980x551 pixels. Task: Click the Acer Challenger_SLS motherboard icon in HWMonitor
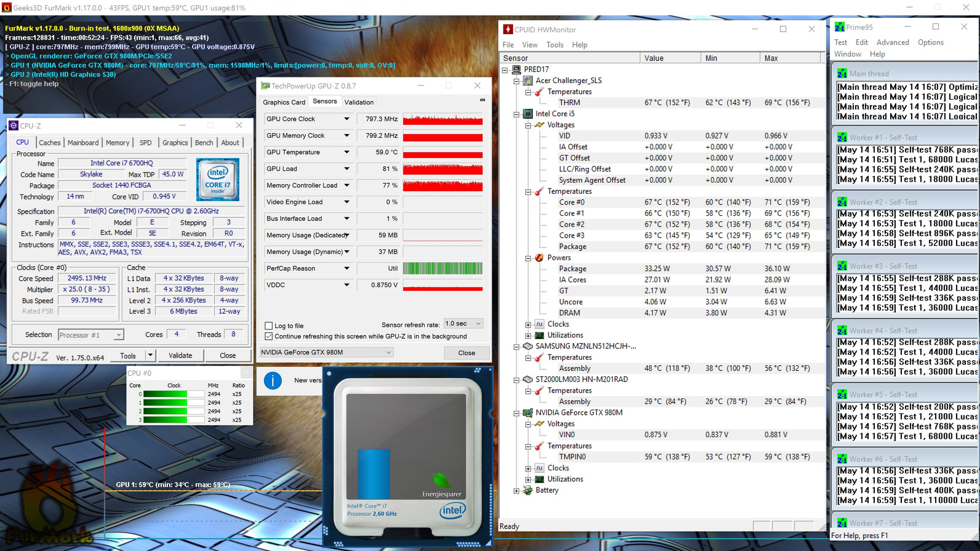click(x=528, y=81)
